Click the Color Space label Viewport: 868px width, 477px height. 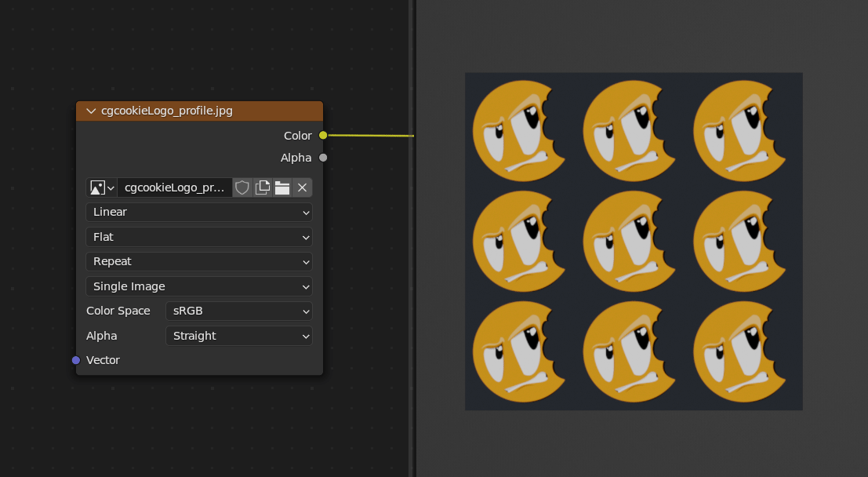pos(118,311)
